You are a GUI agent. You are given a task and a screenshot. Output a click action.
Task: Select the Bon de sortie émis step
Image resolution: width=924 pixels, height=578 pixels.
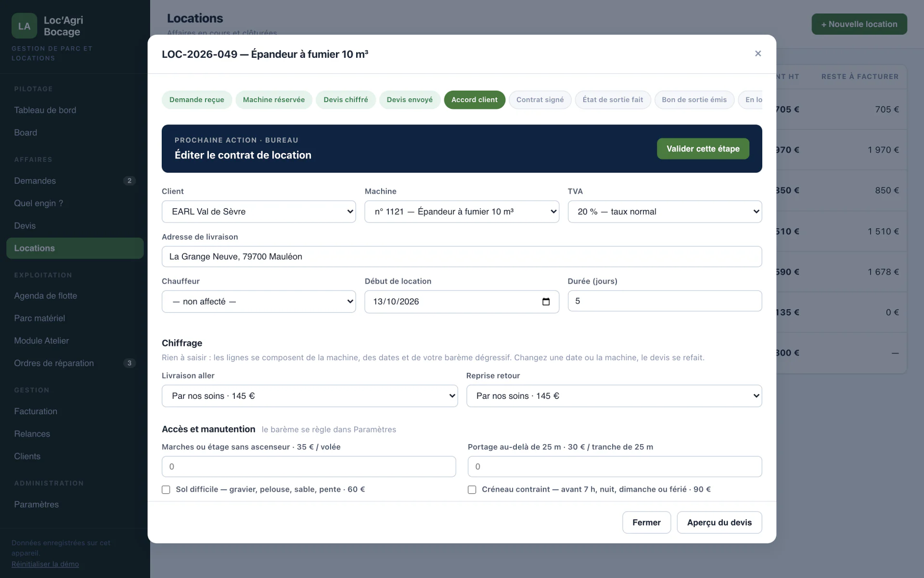point(694,100)
